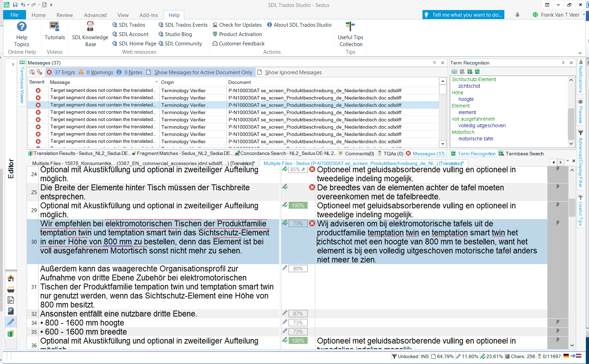Toggle the 0 Notes filter

pyautogui.click(x=129, y=72)
